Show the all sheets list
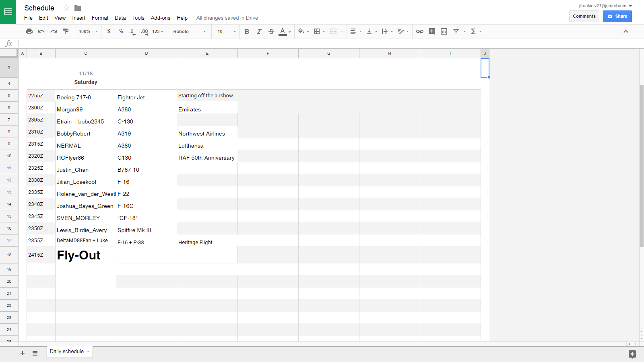 (x=35, y=353)
